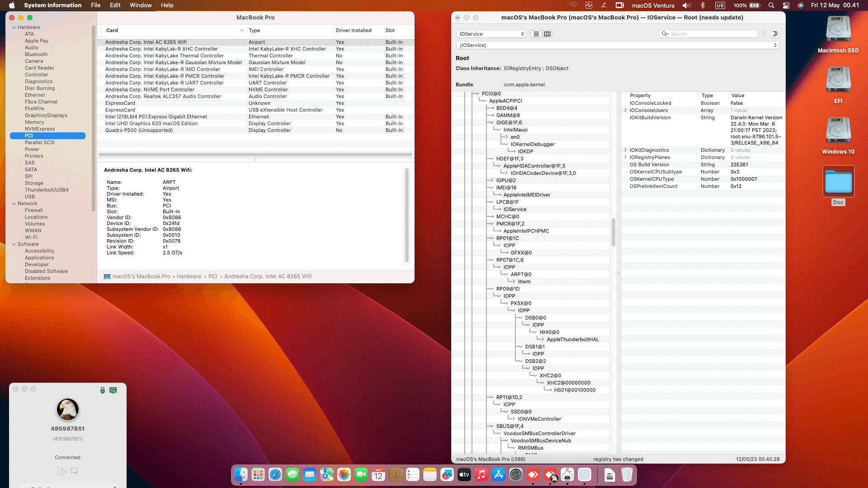Click the search magnifier in the IORegistry search field

665,34
